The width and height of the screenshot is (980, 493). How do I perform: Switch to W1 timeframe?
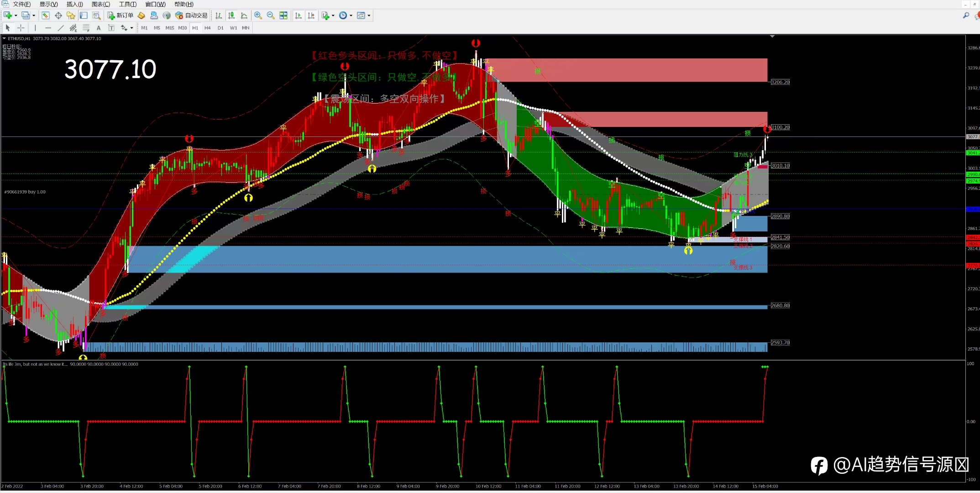233,28
